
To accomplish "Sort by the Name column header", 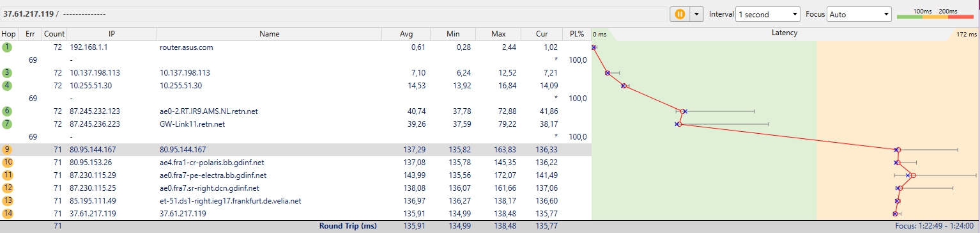I will tap(270, 34).
